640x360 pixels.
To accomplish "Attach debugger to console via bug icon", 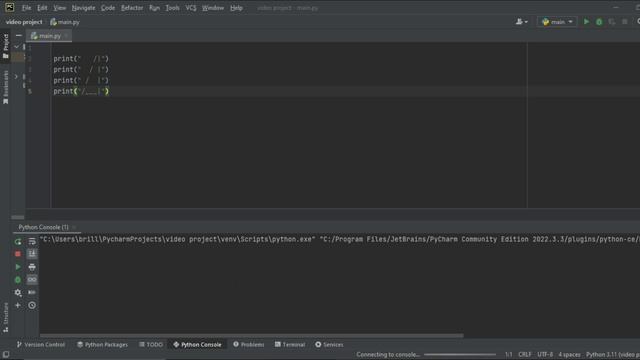I will click(x=18, y=280).
